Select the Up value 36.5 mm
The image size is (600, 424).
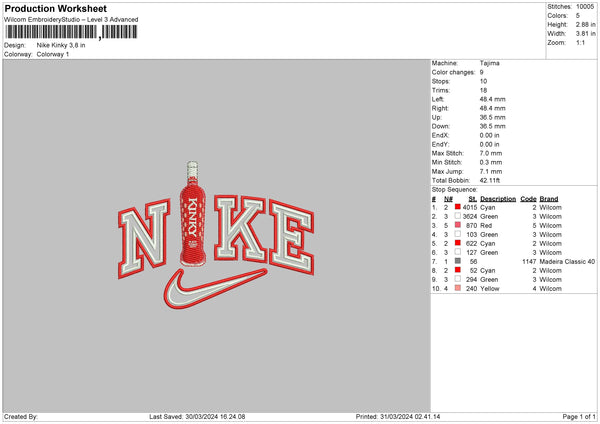tap(492, 117)
